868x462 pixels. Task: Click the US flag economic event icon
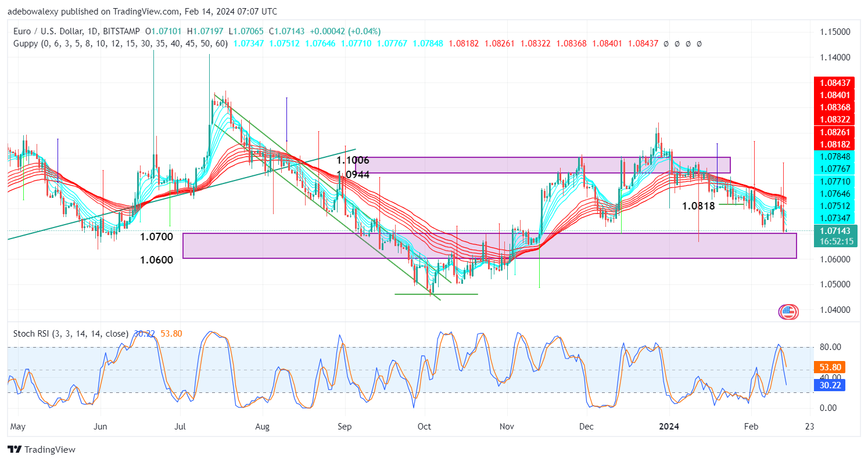pos(788,312)
